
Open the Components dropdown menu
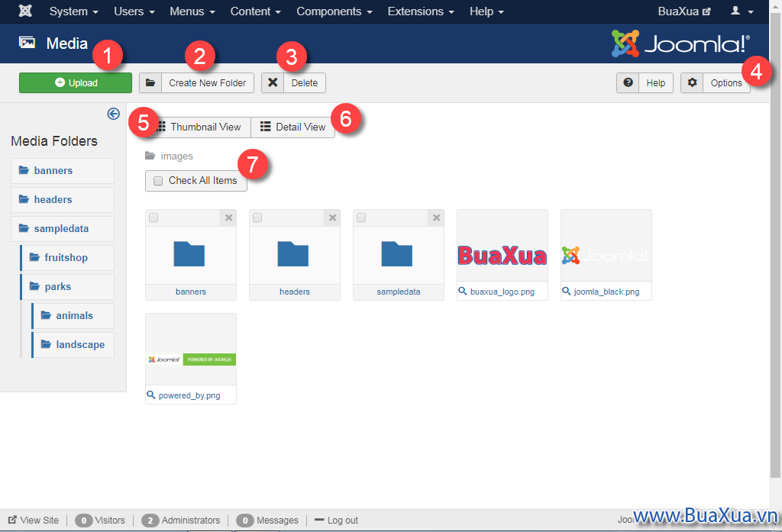pyautogui.click(x=334, y=11)
